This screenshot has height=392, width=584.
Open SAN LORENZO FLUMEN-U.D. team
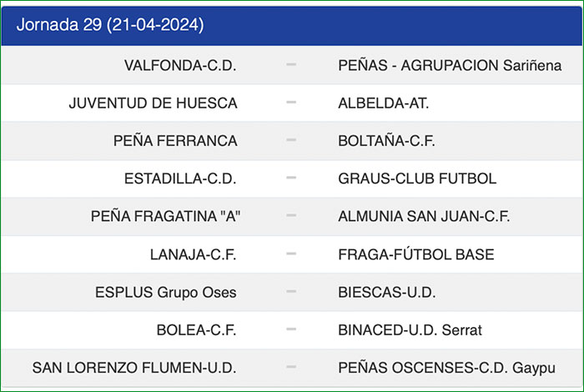click(134, 368)
